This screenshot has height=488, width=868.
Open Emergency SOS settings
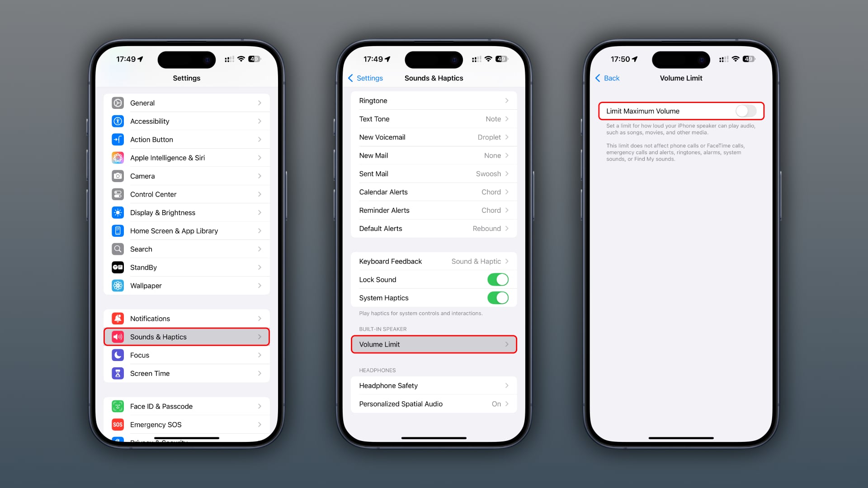pyautogui.click(x=186, y=424)
